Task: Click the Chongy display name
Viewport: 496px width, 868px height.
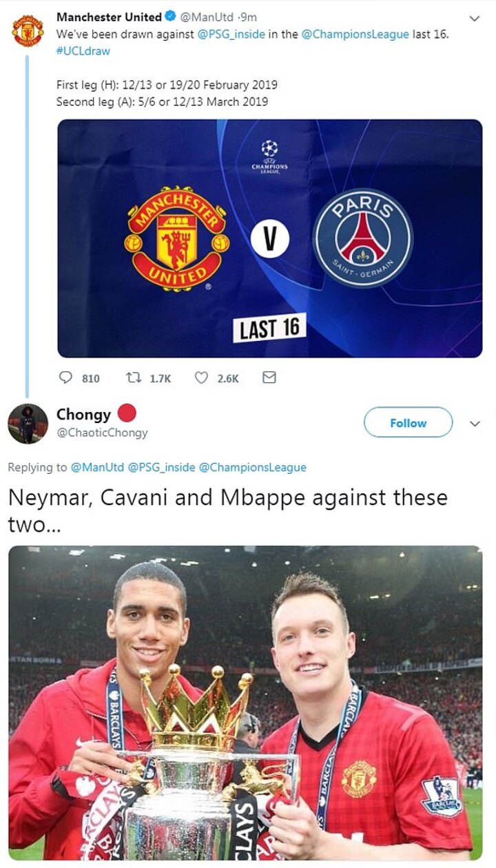Action: pos(83,414)
